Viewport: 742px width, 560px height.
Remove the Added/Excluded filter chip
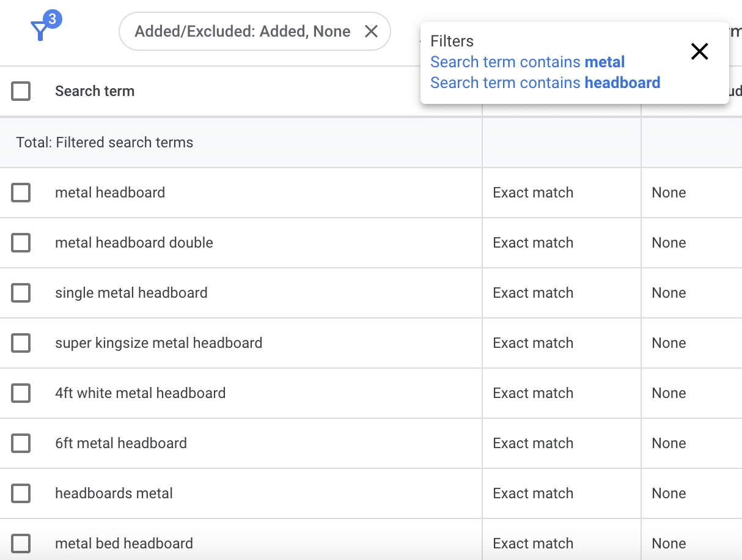tap(371, 31)
